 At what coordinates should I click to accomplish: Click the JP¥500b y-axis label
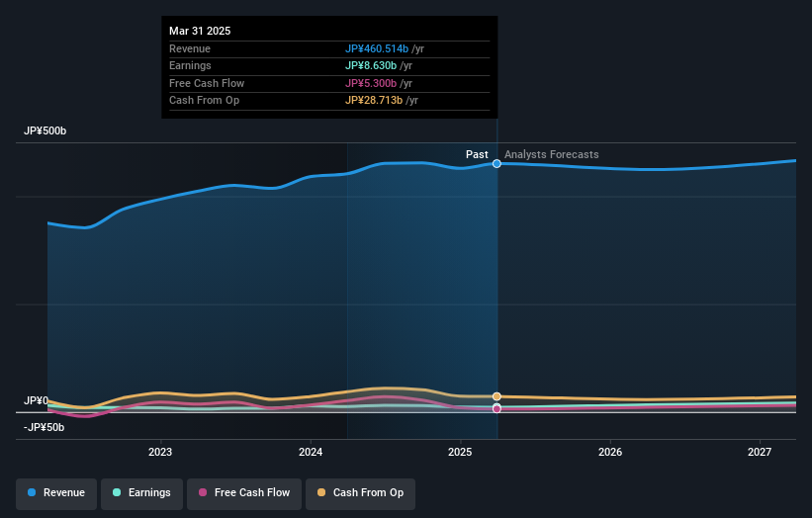45,130
